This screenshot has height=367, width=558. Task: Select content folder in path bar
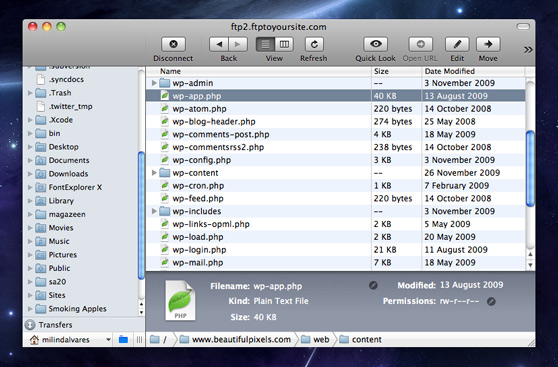click(x=360, y=340)
